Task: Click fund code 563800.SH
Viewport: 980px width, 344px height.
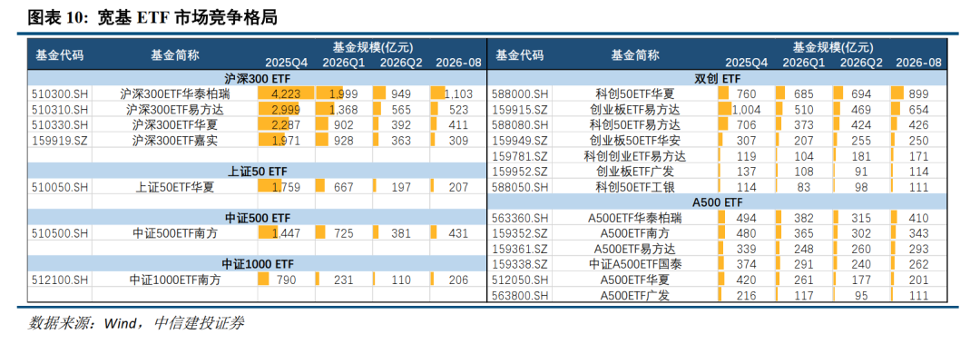Action: point(520,295)
